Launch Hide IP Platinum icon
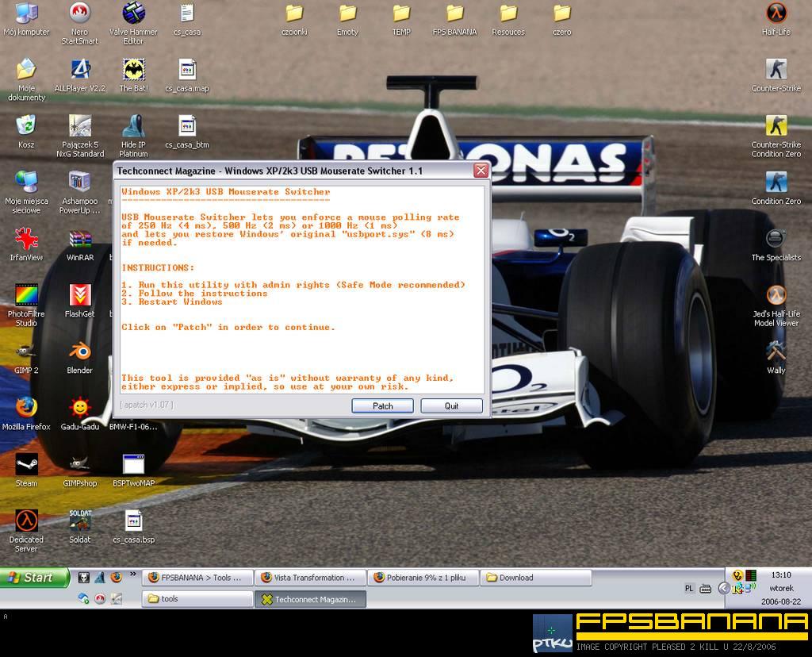The image size is (812, 657). [x=133, y=136]
